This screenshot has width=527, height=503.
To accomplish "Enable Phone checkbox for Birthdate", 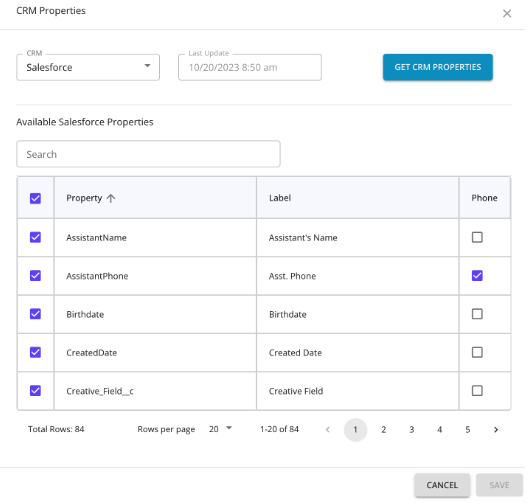I will (477, 314).
